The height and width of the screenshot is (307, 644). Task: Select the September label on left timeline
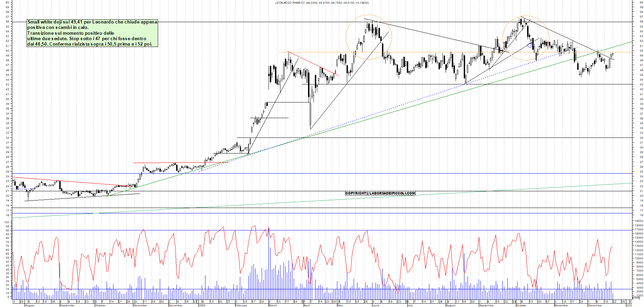pos(67,305)
